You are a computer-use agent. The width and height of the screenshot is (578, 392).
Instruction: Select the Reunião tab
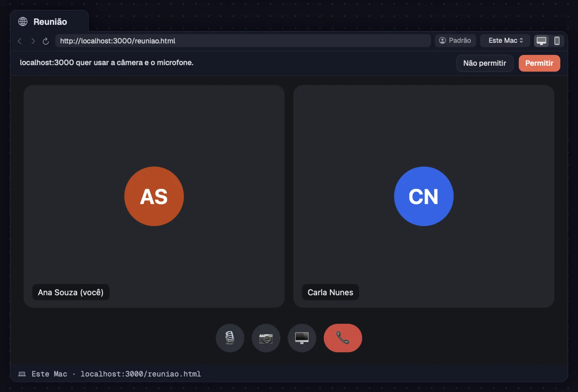pos(49,22)
